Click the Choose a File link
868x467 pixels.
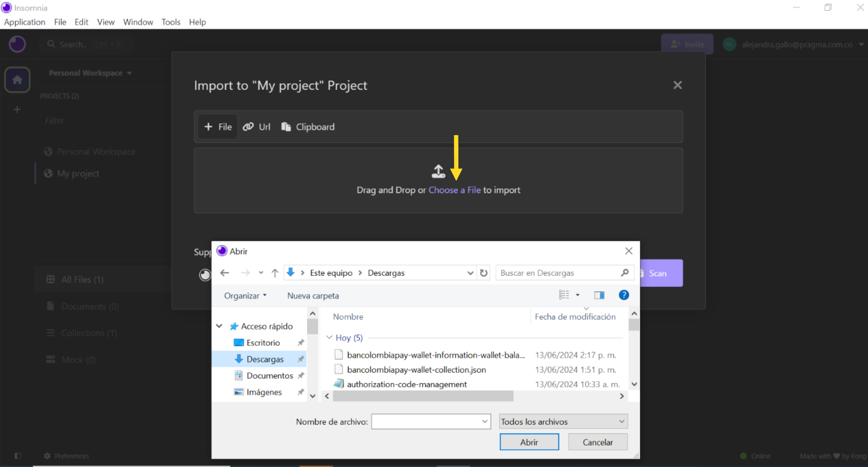pyautogui.click(x=454, y=190)
